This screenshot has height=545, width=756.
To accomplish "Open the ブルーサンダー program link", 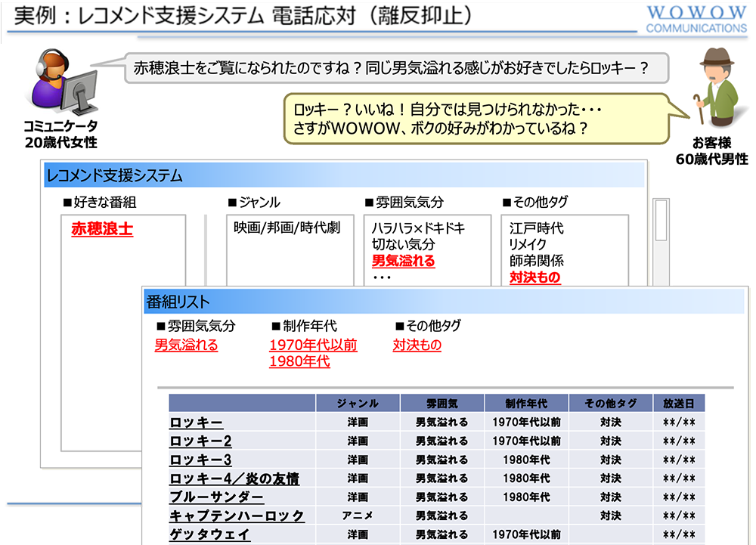I will tap(216, 497).
